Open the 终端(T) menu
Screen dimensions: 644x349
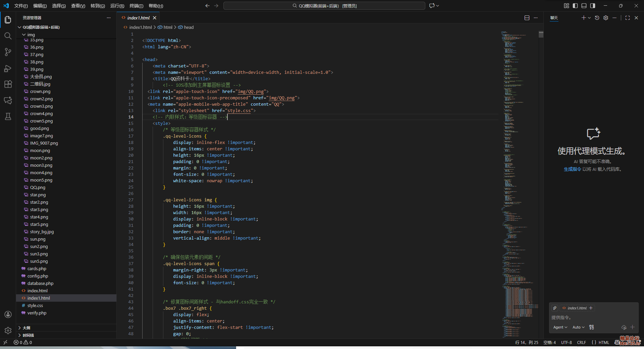136,6
